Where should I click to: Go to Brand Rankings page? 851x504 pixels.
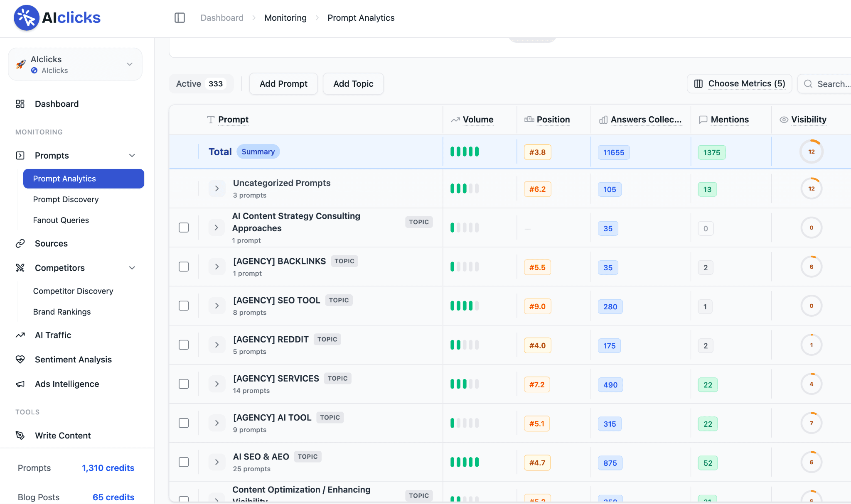coord(62,312)
